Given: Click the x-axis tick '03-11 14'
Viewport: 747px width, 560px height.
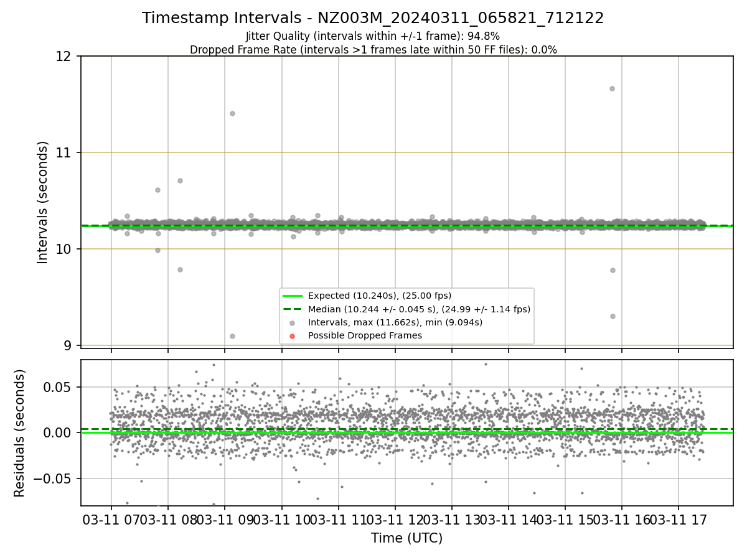Looking at the screenshot, I should click(508, 520).
